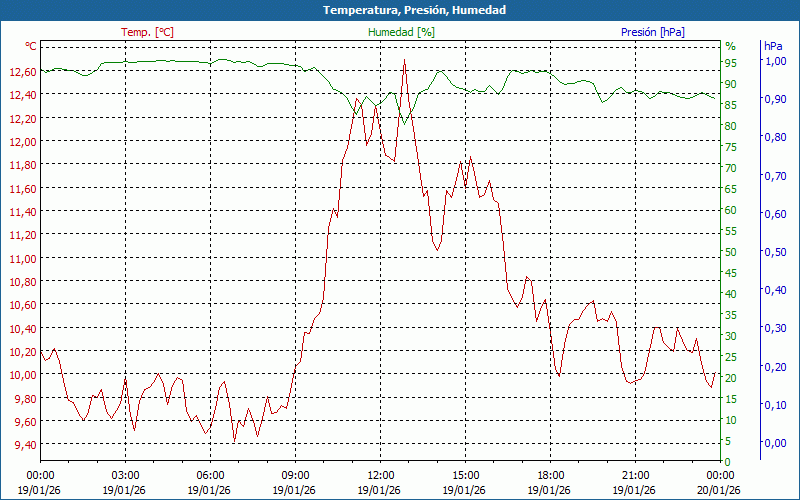Click the 0,00 tick on pressure axis

coord(775,443)
